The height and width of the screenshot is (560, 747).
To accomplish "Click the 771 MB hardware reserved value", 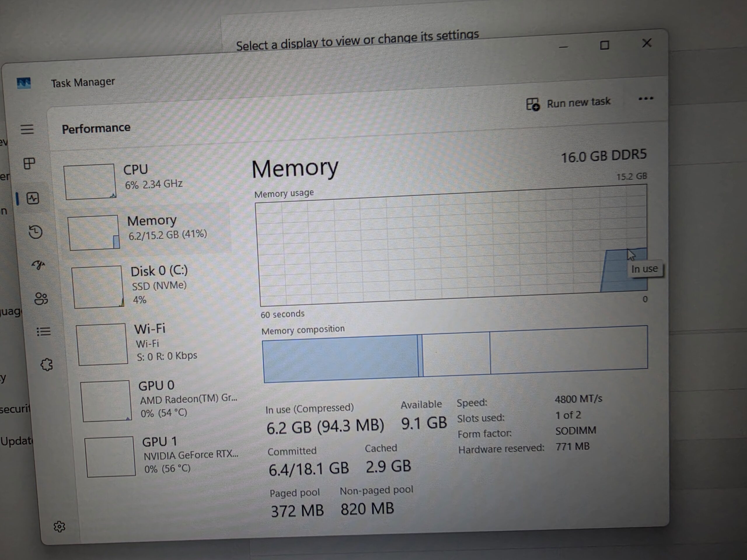I will click(573, 447).
